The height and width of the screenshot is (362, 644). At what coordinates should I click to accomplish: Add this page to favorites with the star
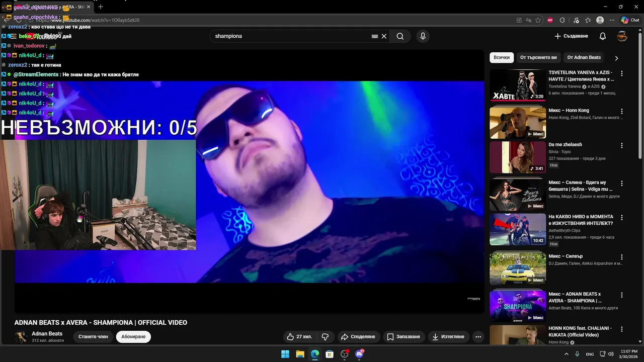coord(538,20)
